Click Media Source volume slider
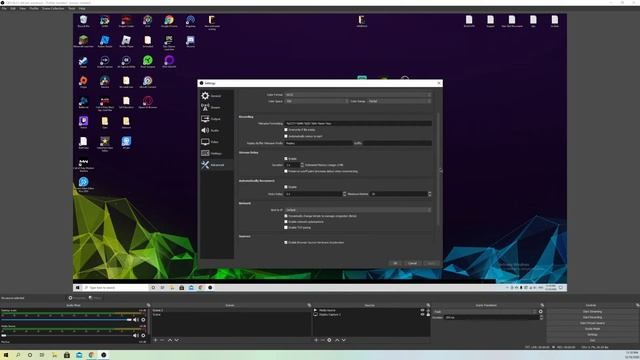Viewport: 640px width, 360px height. point(66,336)
